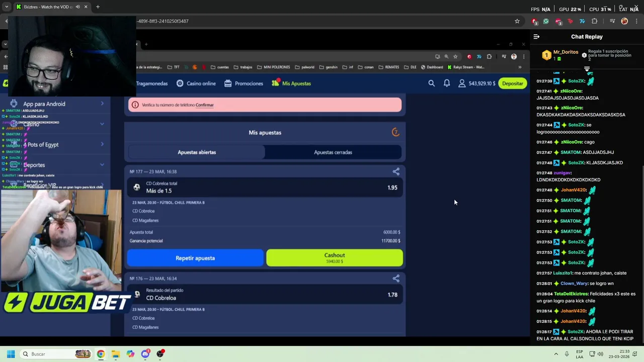Open Google Chrome from the taskbar

pyautogui.click(x=101, y=354)
